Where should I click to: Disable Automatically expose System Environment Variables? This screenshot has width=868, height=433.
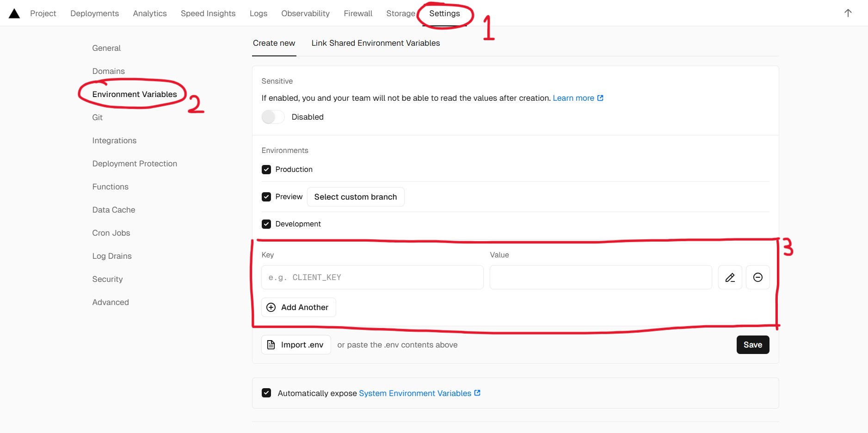tap(266, 393)
